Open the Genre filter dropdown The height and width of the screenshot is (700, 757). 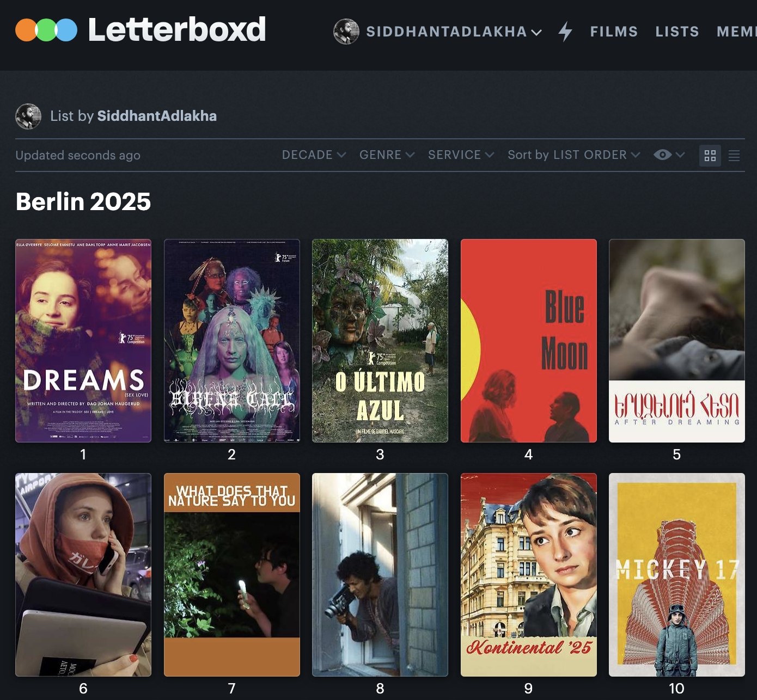pyautogui.click(x=387, y=155)
